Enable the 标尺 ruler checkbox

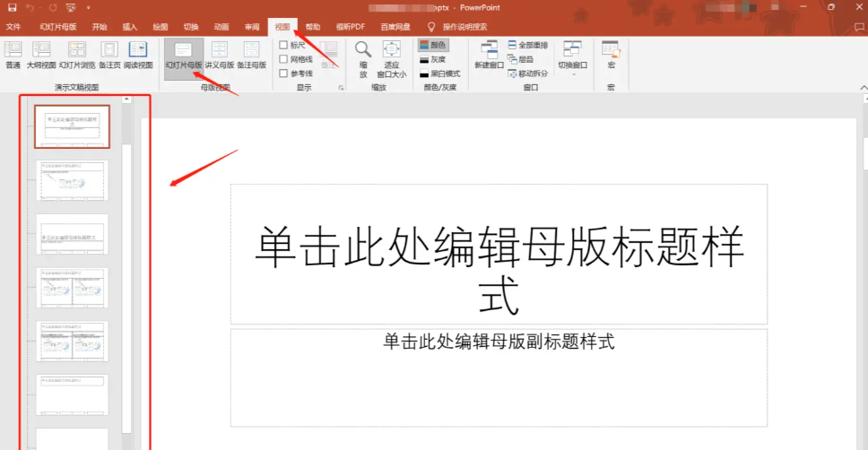tap(282, 45)
